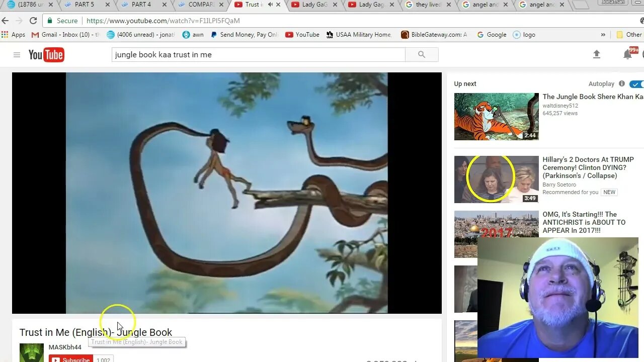The image size is (644, 362).
Task: Open Gmail Inbox bookmark
Action: coord(65,35)
